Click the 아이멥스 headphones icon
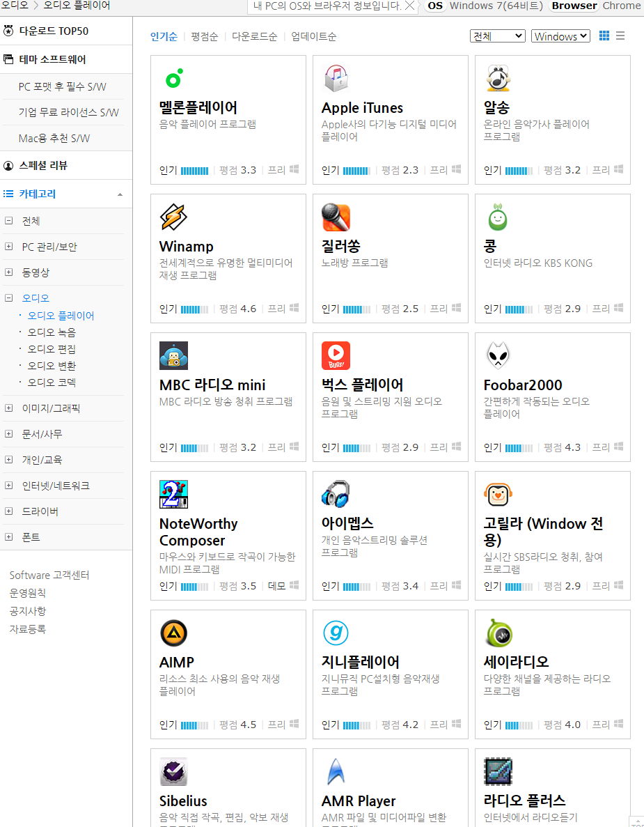 (336, 495)
